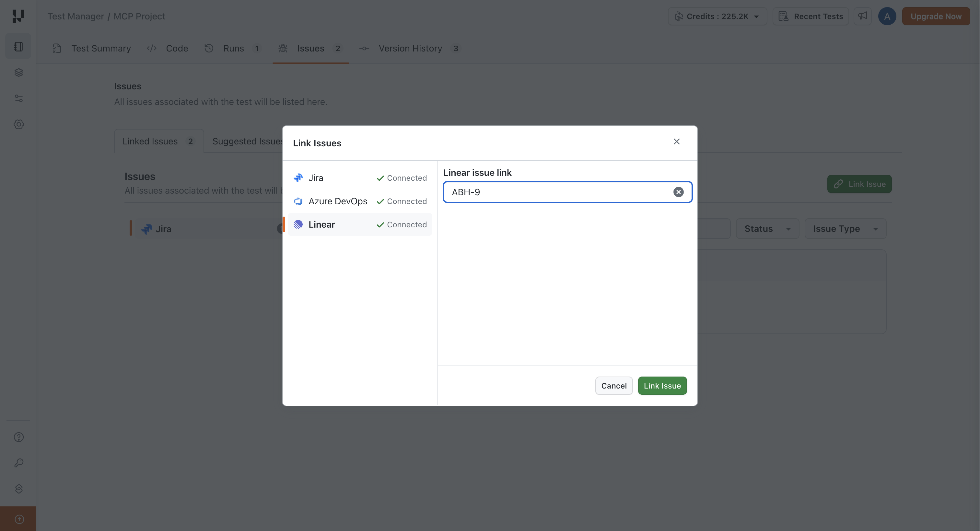Open the Issue Type filter dropdown
This screenshot has height=531, width=980.
coord(845,229)
